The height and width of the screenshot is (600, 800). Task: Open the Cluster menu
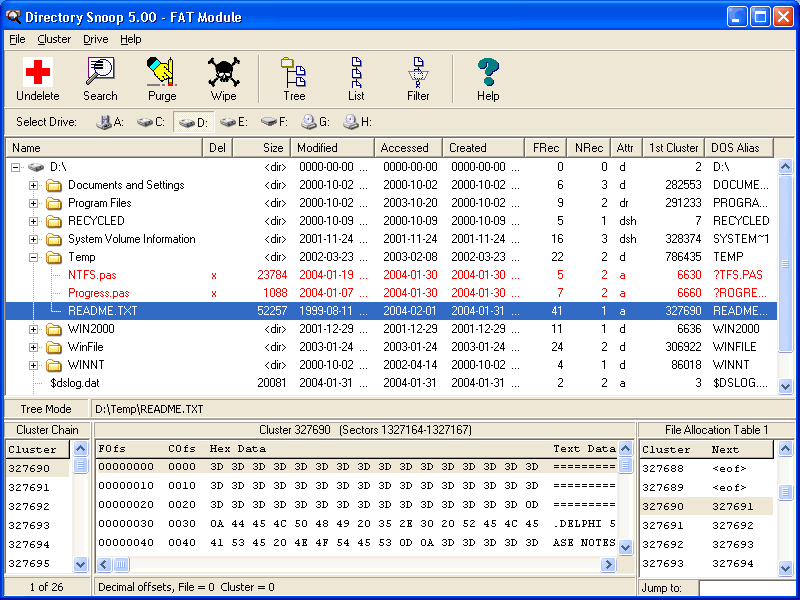tap(54, 39)
